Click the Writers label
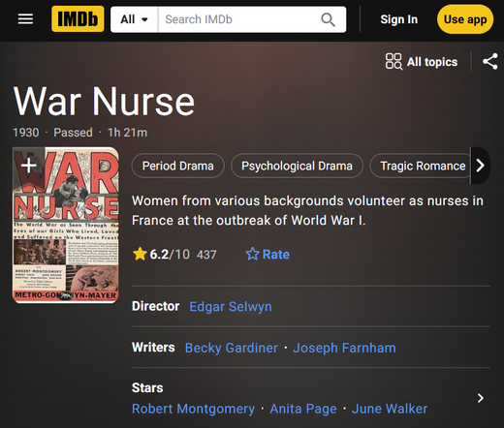 [x=153, y=348]
